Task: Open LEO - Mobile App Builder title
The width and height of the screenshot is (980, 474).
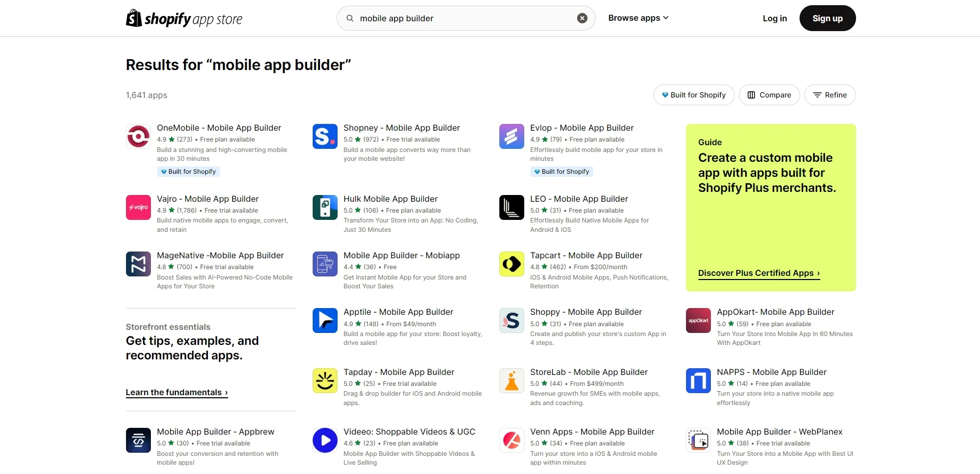Action: pyautogui.click(x=579, y=199)
